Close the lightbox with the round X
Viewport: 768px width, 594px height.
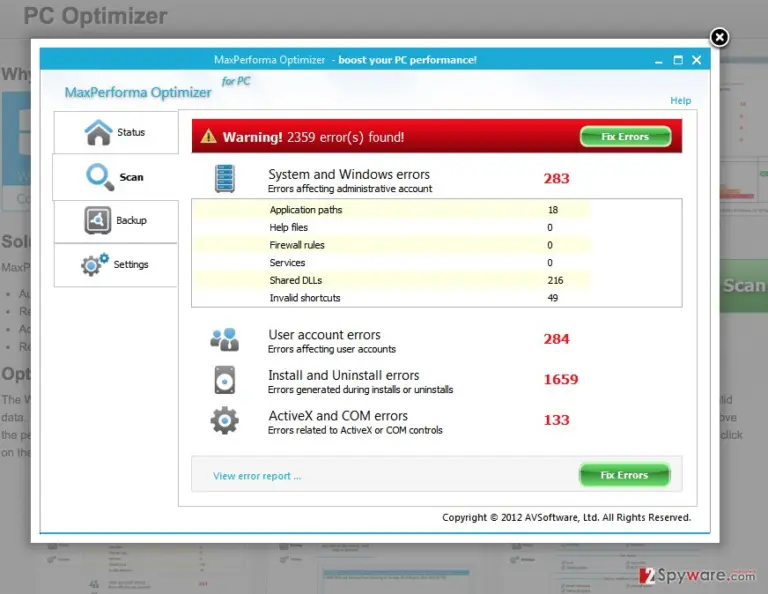[x=719, y=37]
